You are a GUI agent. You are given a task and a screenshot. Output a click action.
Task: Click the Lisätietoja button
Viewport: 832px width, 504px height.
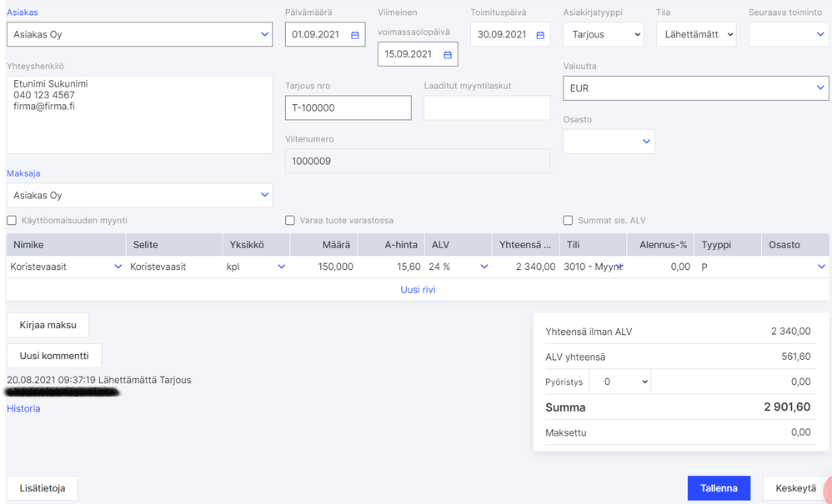coord(43,488)
